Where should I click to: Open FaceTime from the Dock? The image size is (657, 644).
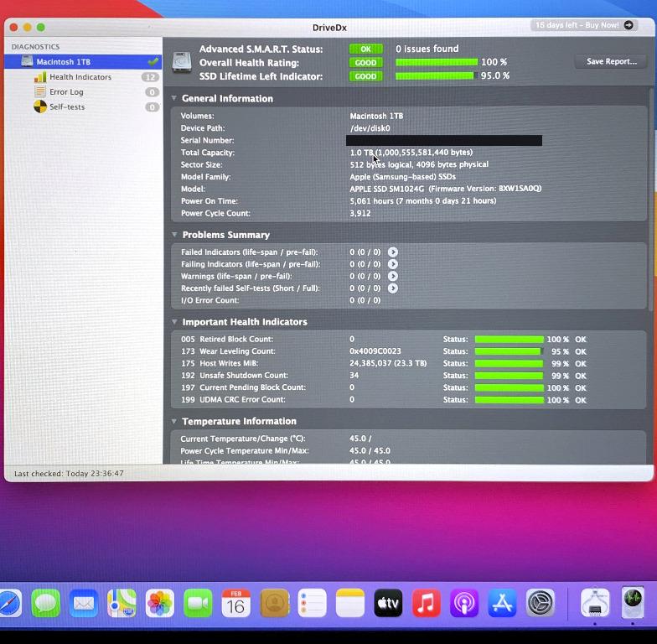tap(198, 603)
